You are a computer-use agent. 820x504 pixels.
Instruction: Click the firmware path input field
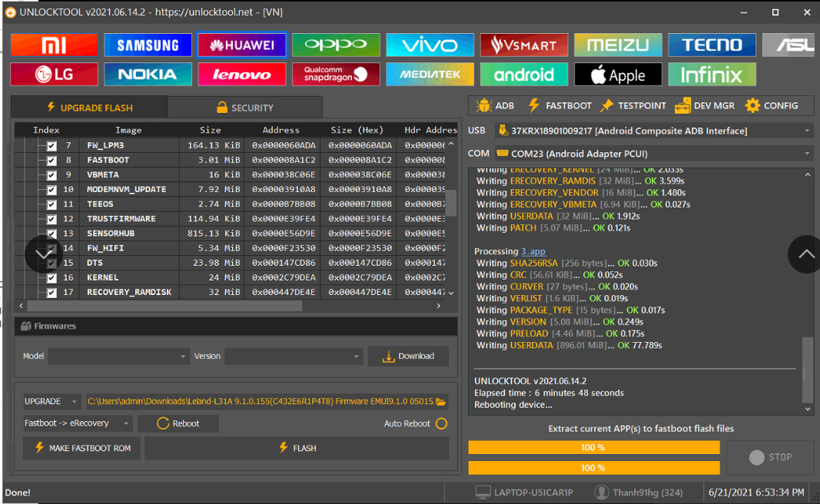tap(261, 402)
